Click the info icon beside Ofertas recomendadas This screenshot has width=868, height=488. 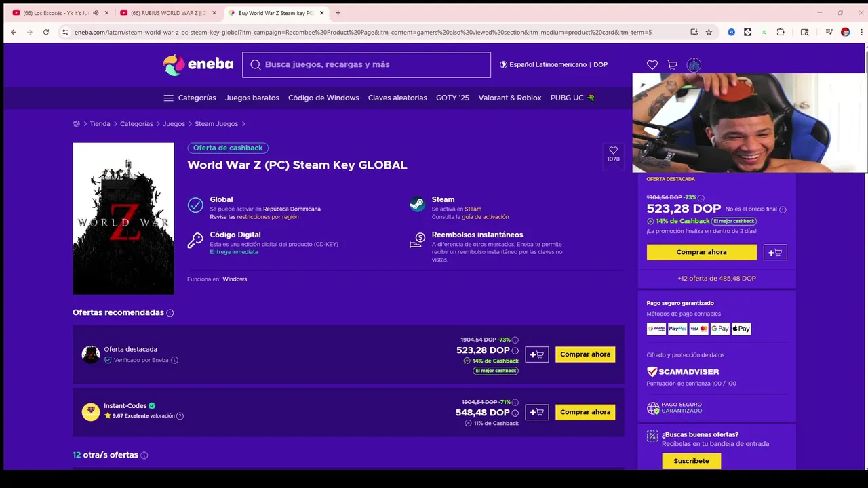pyautogui.click(x=170, y=313)
